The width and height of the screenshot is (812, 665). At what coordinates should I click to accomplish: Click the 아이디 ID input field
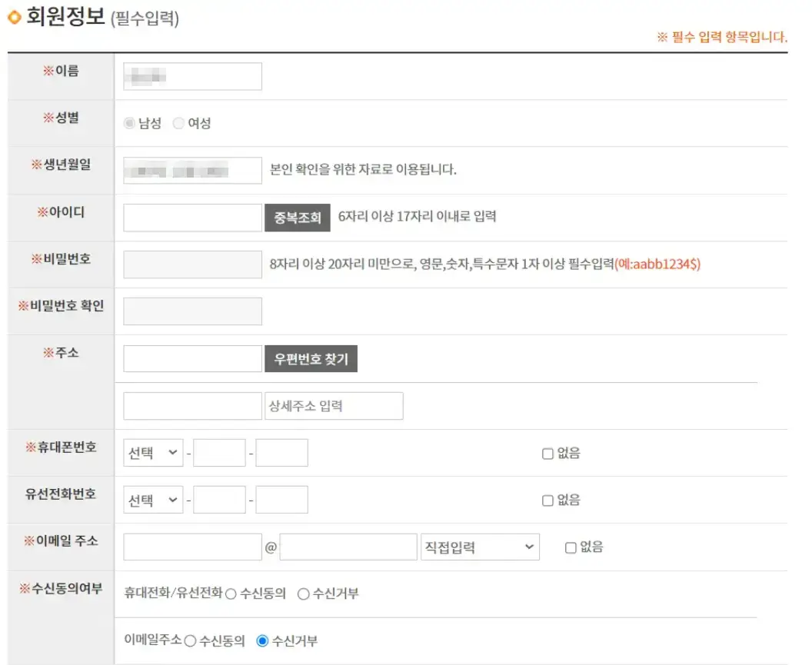coord(191,216)
